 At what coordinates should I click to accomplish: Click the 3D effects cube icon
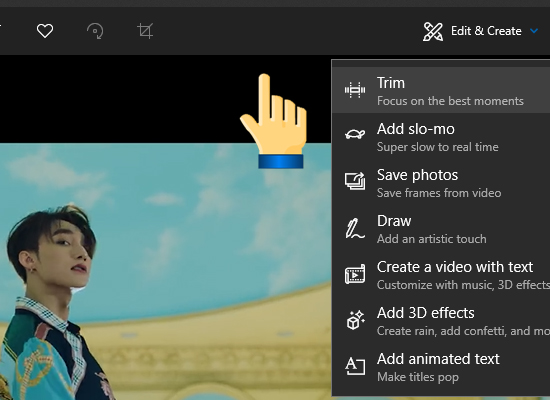[x=355, y=320]
